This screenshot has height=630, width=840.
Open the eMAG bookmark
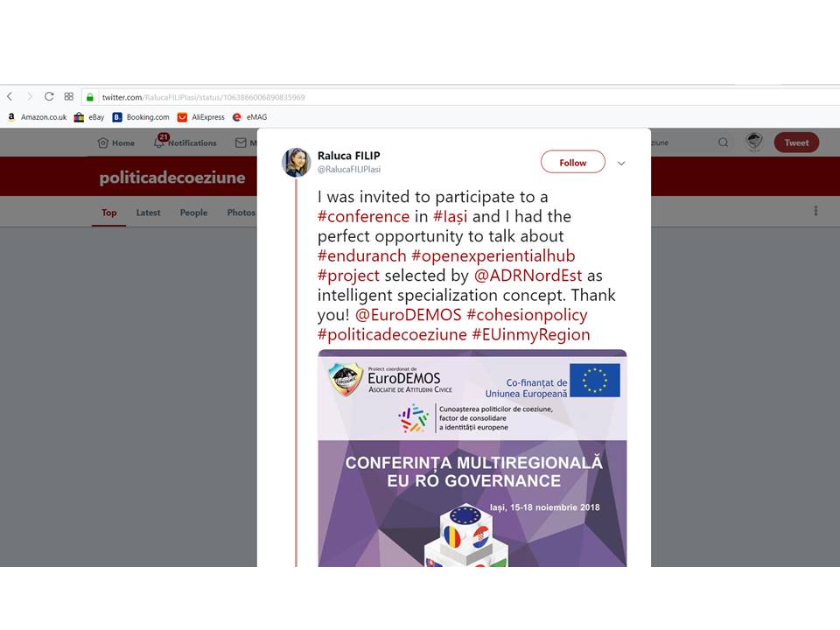click(x=249, y=117)
